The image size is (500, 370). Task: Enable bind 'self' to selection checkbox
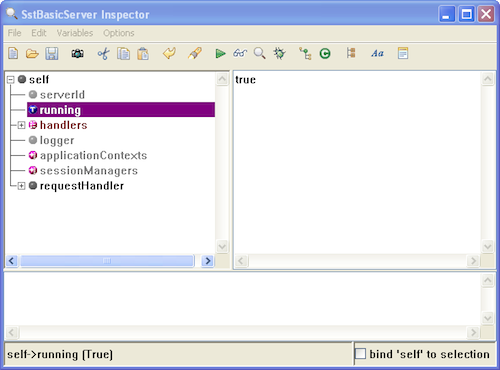(360, 354)
